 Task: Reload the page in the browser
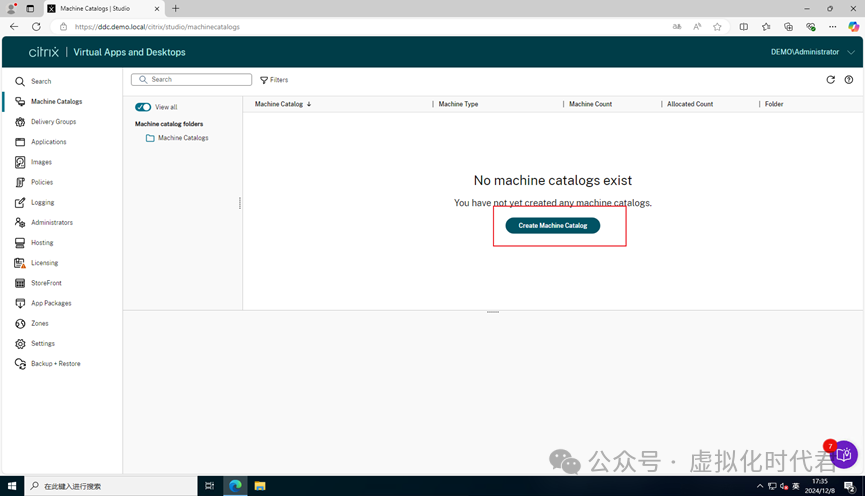tap(36, 26)
